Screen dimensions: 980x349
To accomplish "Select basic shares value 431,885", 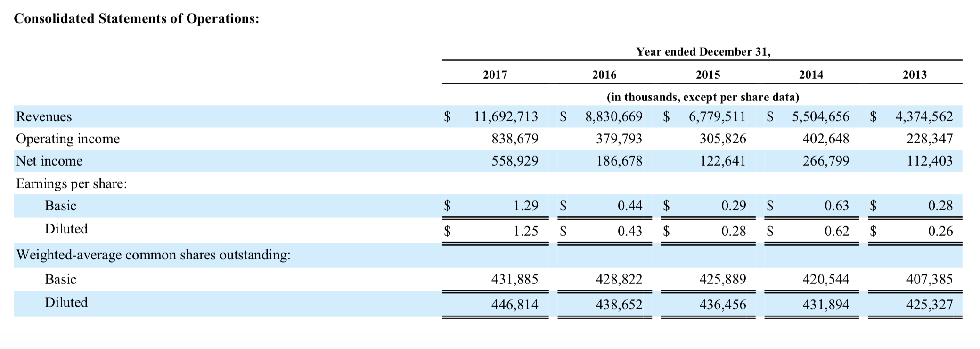I will pos(515,280).
